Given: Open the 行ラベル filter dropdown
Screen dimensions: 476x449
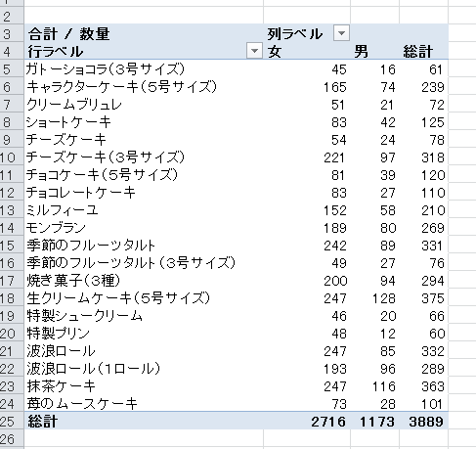Looking at the screenshot, I should point(254,51).
